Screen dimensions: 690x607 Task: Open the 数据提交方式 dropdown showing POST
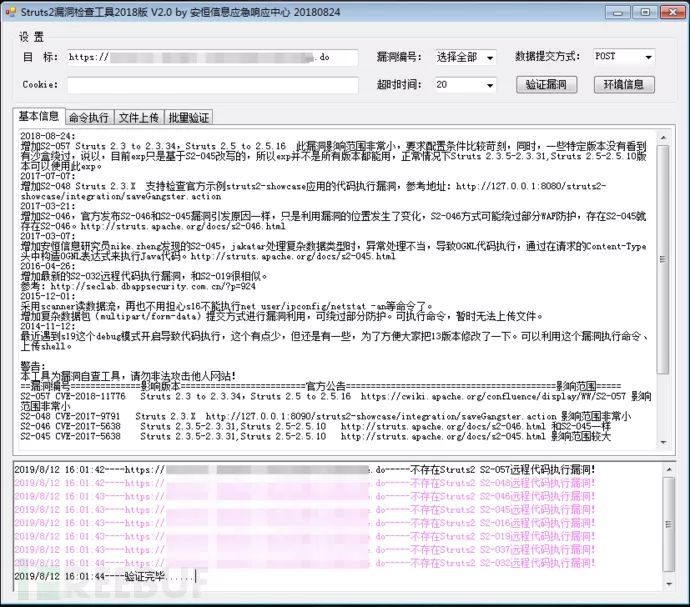pos(624,56)
